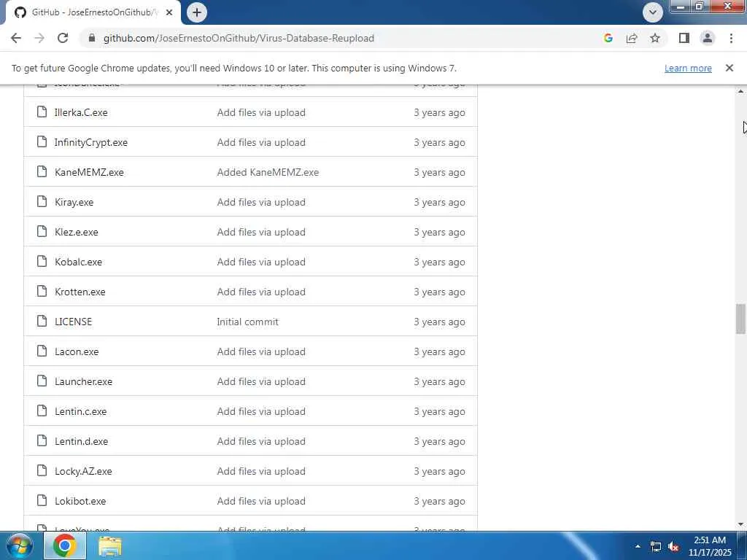Viewport: 747px width, 560px height.
Task: Close the GitHub tab
Action: coord(169,12)
